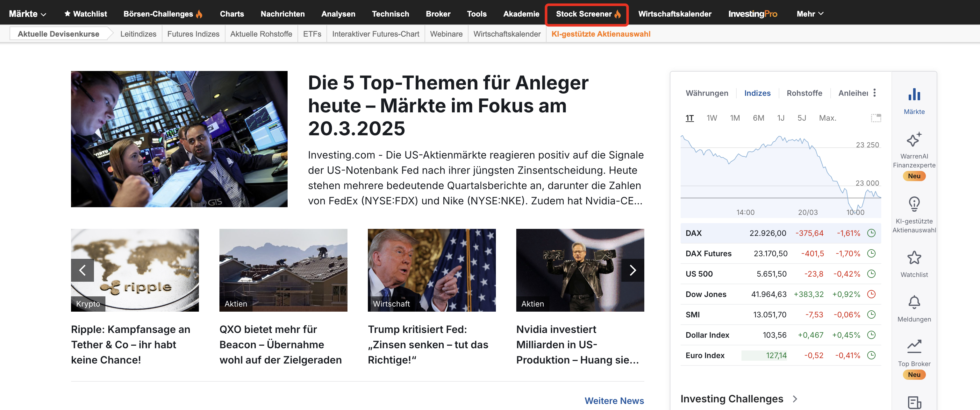This screenshot has width=980, height=410.
Task: Click Webinare submenu link
Action: (446, 34)
